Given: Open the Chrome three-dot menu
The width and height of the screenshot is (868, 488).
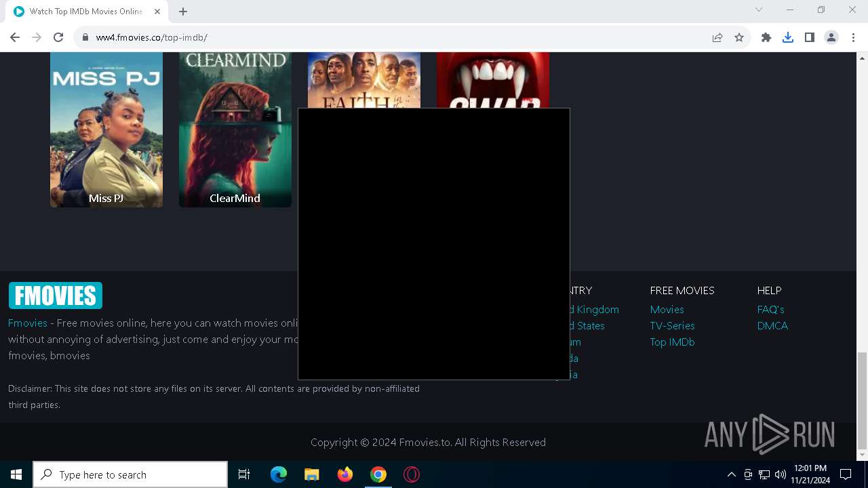Looking at the screenshot, I should 853,37.
